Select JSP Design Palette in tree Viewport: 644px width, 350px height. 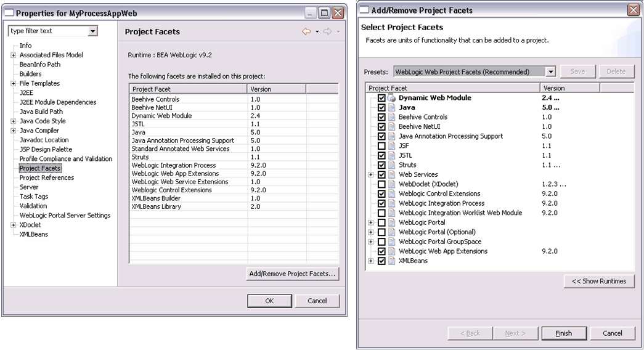point(46,150)
